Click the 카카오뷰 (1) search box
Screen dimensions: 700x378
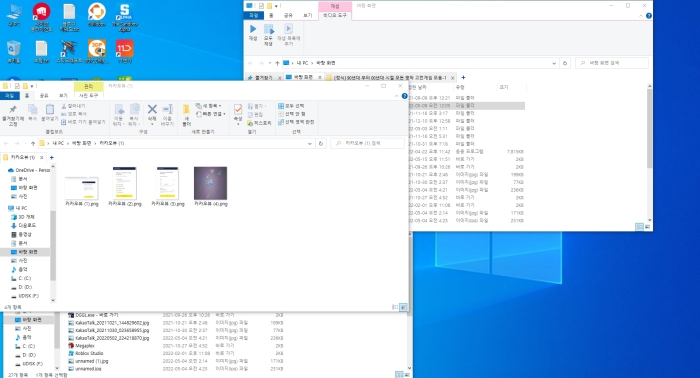[367, 144]
